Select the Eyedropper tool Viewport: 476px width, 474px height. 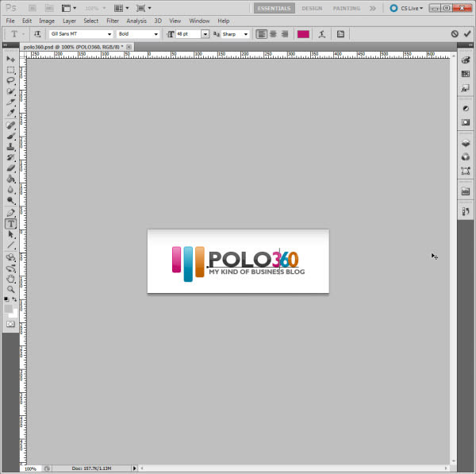pos(10,113)
